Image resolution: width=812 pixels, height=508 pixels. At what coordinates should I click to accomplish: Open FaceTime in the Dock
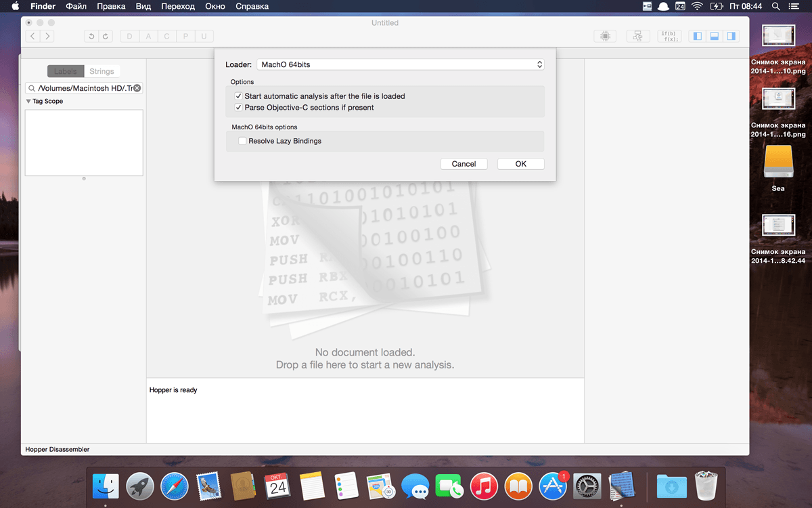tap(450, 486)
